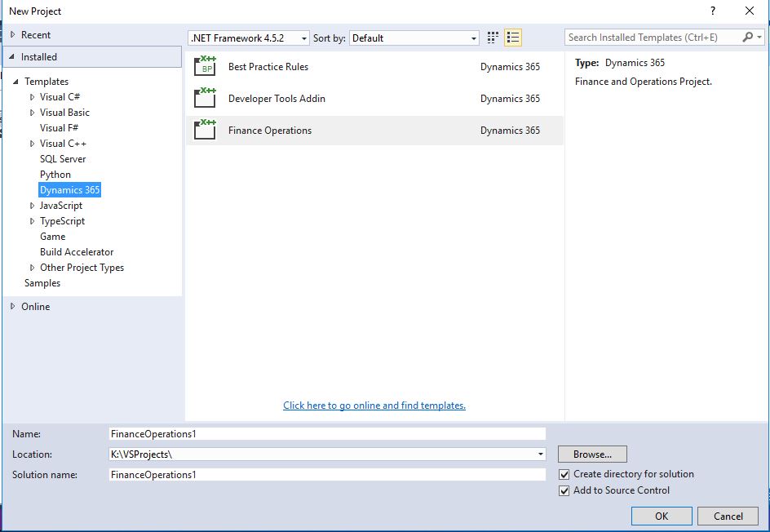Expand the Visual C++ node
This screenshot has width=770, height=532.
33,144
